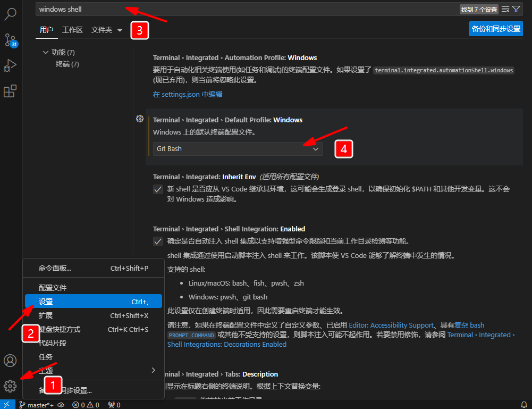Open the Git Bash default profile dropdown
This screenshot has width=532, height=409.
[x=238, y=149]
